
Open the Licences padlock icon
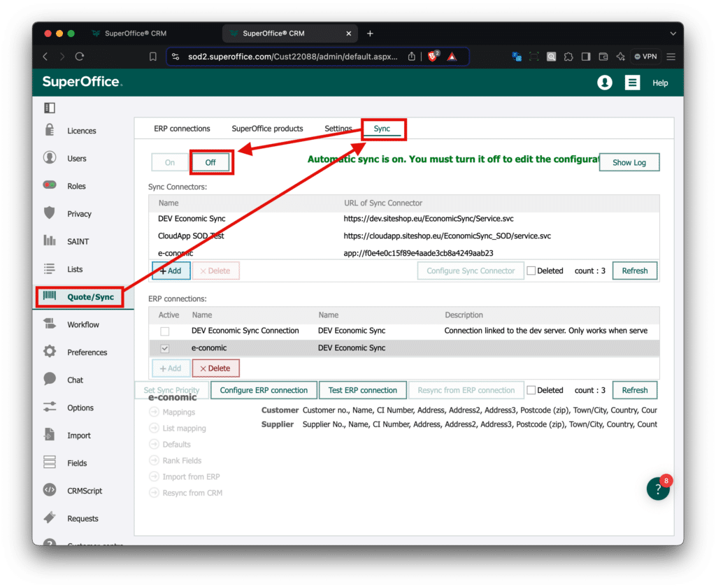(50, 130)
